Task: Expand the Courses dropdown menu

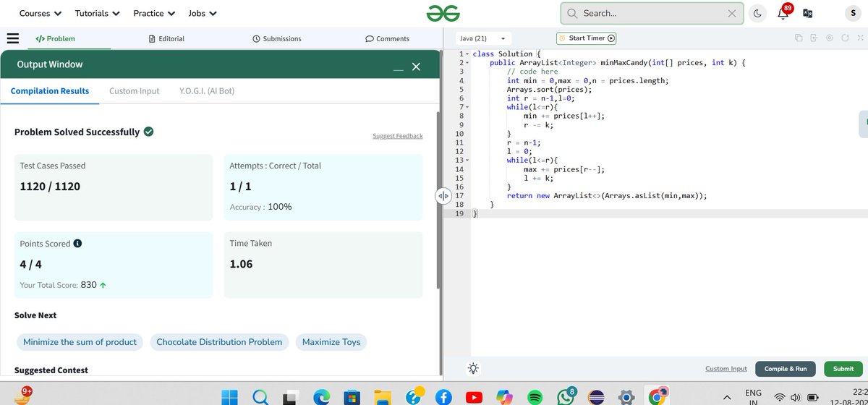Action: 41,13
